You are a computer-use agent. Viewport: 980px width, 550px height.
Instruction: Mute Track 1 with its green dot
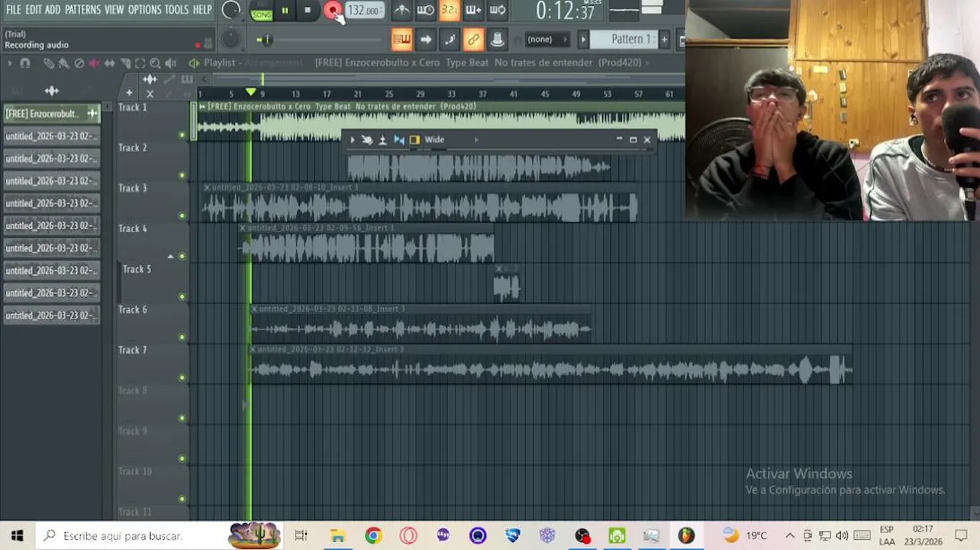pyautogui.click(x=182, y=135)
